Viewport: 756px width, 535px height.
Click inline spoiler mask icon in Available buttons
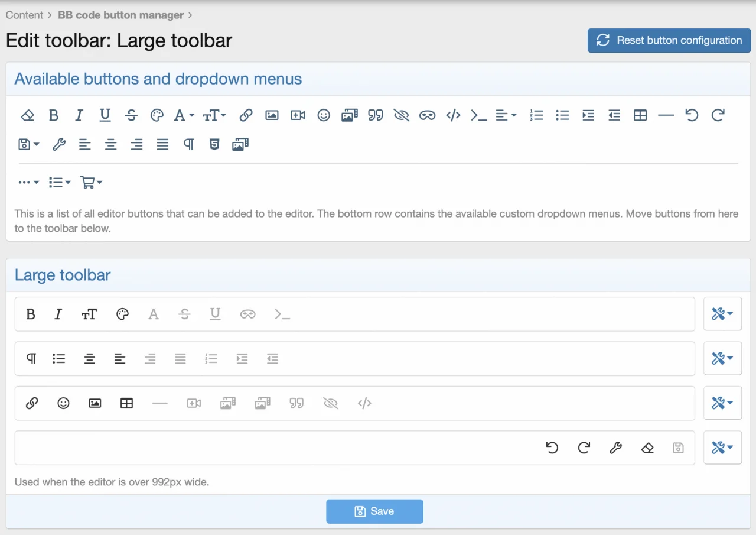428,116
